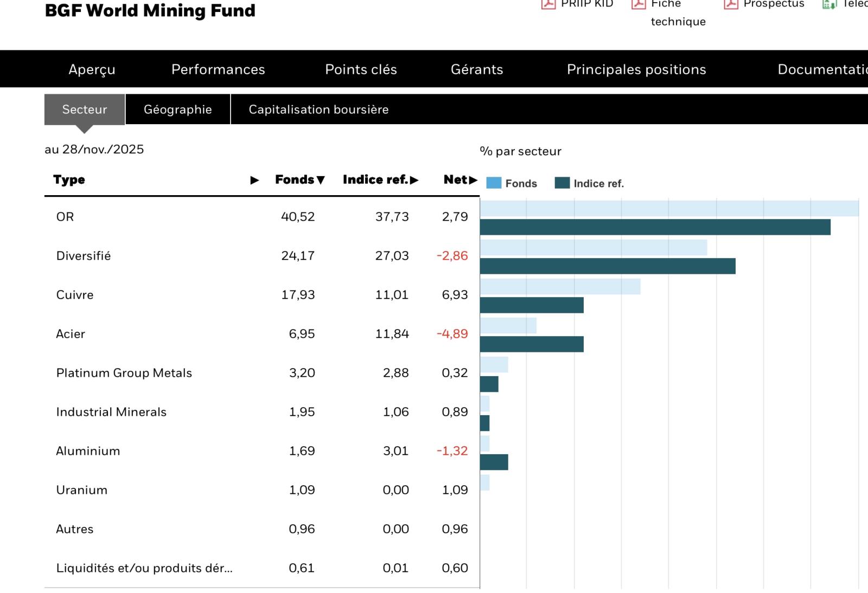
Task: Click the green spreadsheet download icon
Action: click(x=829, y=4)
